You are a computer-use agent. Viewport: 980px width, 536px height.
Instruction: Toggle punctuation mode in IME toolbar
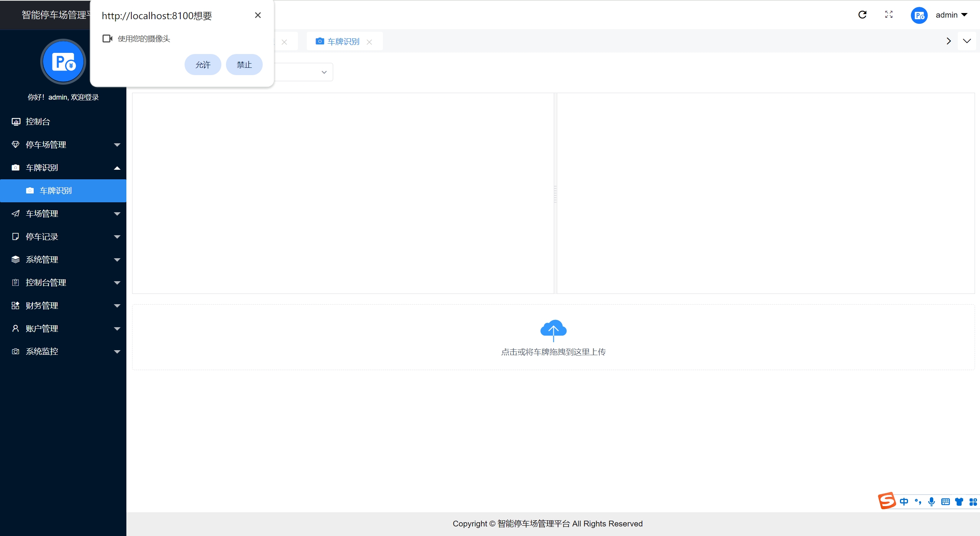coord(918,502)
